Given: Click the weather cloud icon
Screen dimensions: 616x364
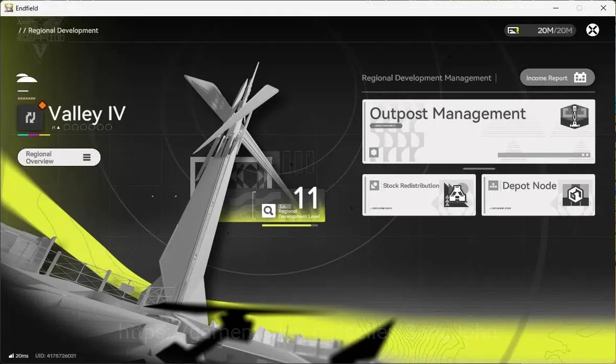Looking at the screenshot, I should click(27, 78).
